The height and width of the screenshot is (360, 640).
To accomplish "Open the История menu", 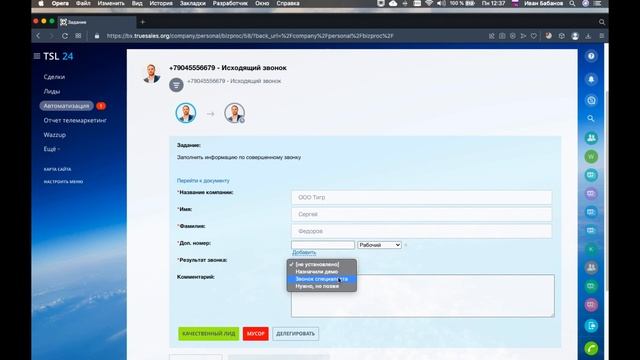I will (161, 3).
